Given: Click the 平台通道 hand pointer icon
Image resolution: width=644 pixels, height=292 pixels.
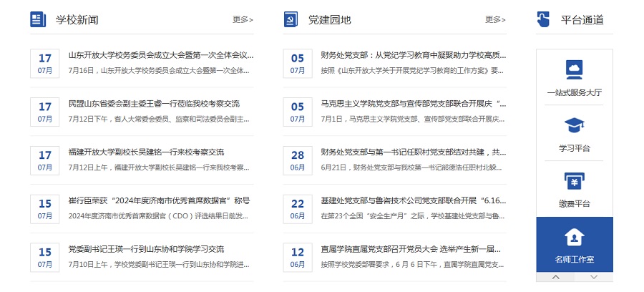Looking at the screenshot, I should pyautogui.click(x=543, y=19).
